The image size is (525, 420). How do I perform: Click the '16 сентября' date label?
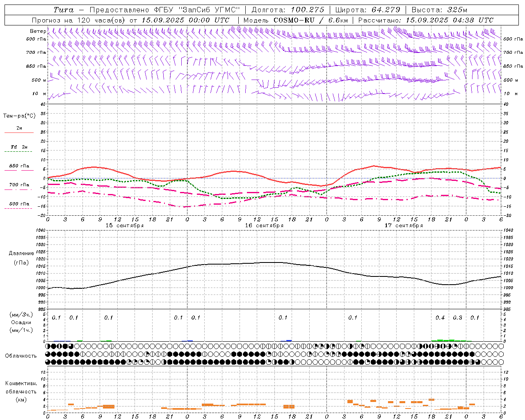pyautogui.click(x=264, y=226)
